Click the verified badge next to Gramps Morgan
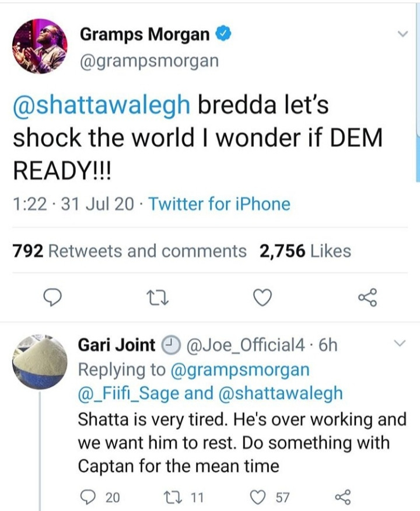Viewport: 420px width, 511px height. click(x=223, y=34)
